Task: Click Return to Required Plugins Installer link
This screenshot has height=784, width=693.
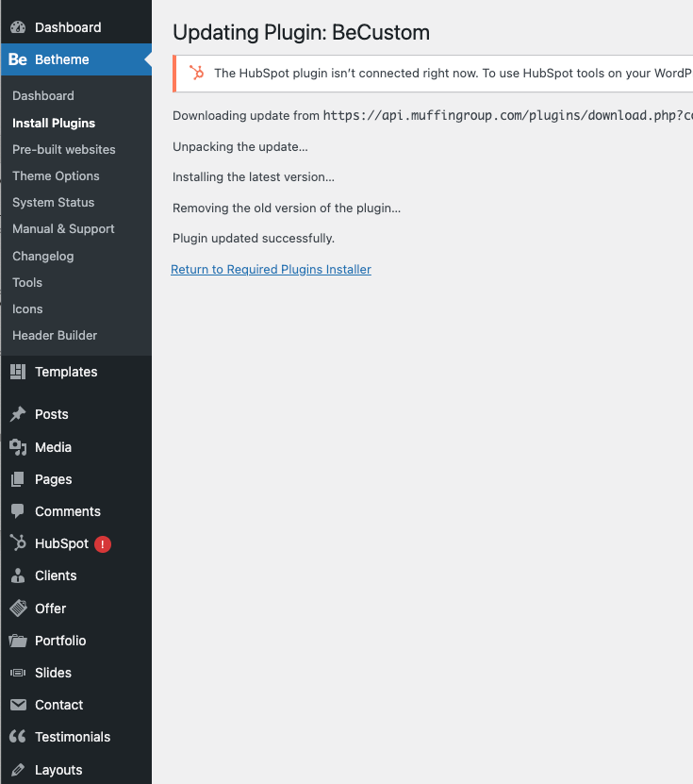Action: click(x=271, y=270)
